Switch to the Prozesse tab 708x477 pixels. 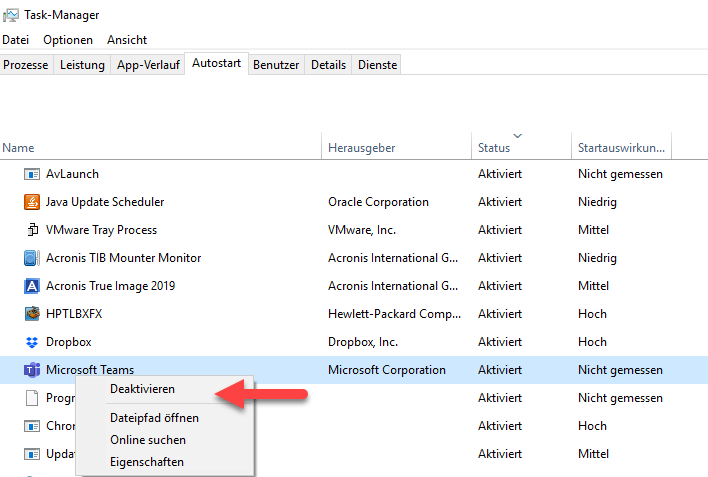click(27, 65)
